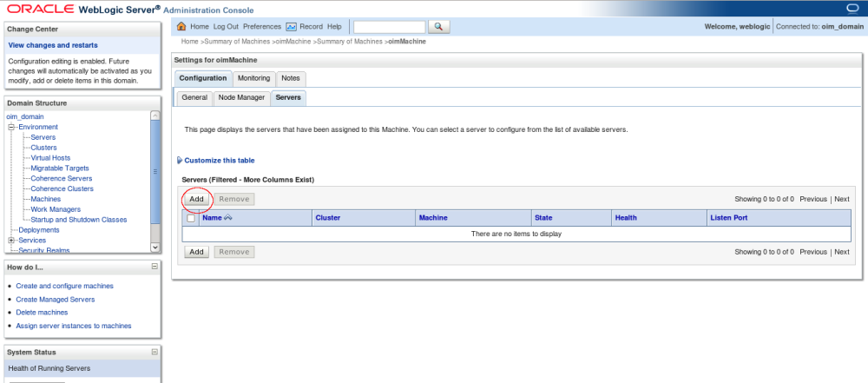Click the Domain Structure scroll-up arrow
The height and width of the screenshot is (383, 868).
tap(155, 116)
